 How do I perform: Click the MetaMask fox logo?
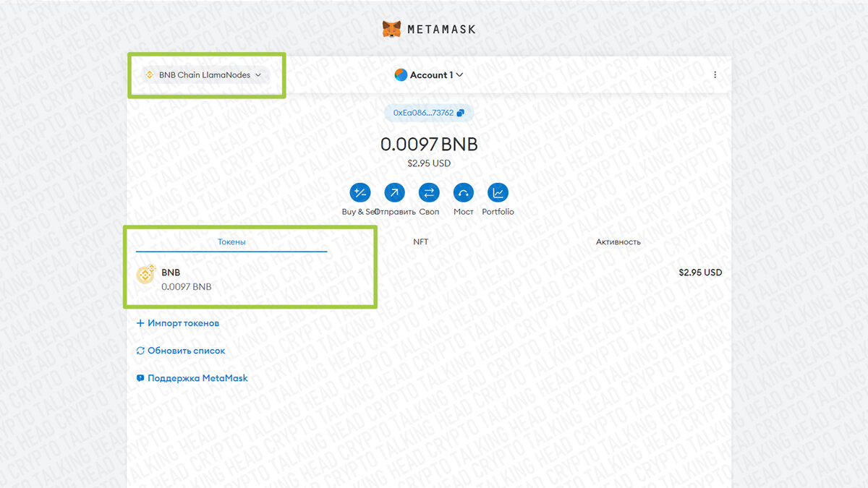(x=392, y=30)
